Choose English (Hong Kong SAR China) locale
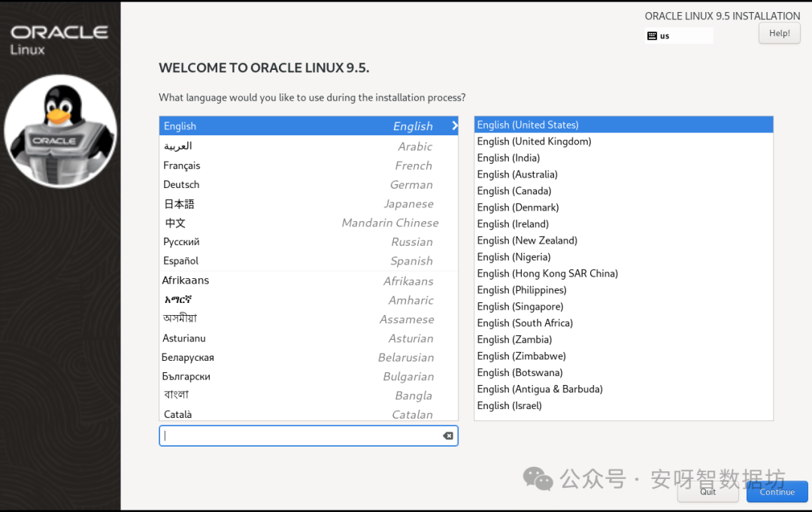Image resolution: width=812 pixels, height=512 pixels. tap(623, 274)
